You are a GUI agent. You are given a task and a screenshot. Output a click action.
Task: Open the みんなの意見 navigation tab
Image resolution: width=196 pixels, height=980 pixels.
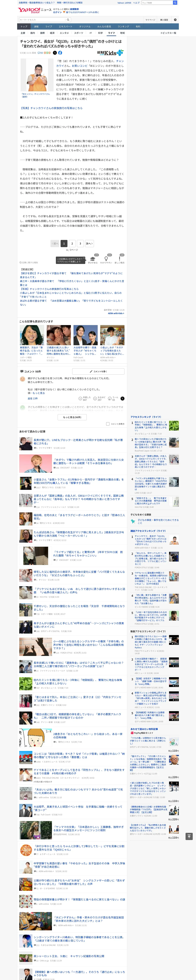(104, 27)
